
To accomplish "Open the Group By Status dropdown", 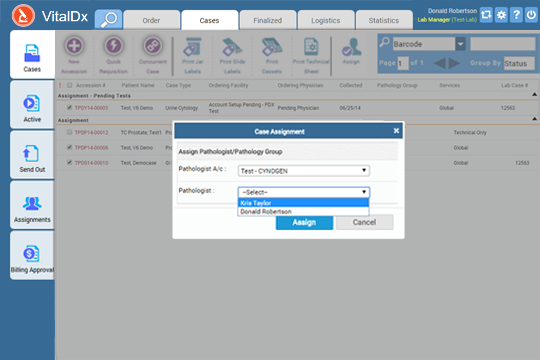I will pos(519,63).
